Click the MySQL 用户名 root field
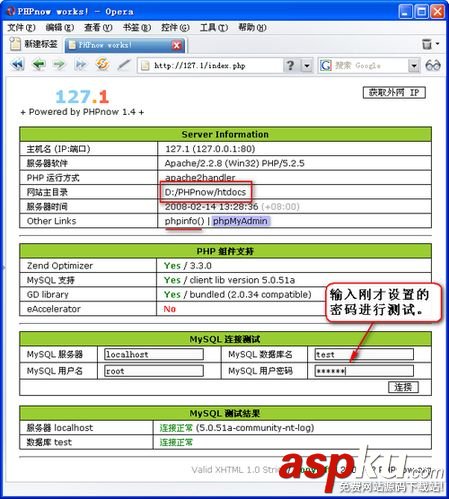 [154, 371]
